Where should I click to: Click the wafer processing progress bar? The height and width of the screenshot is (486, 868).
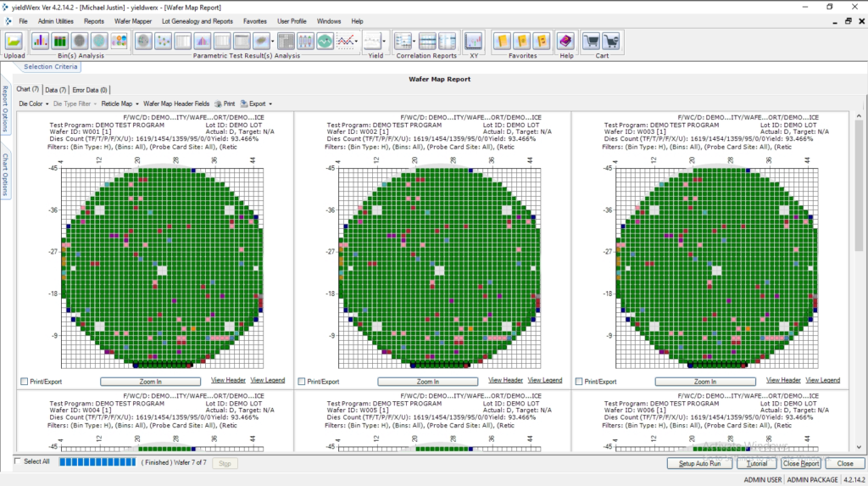coord(101,462)
